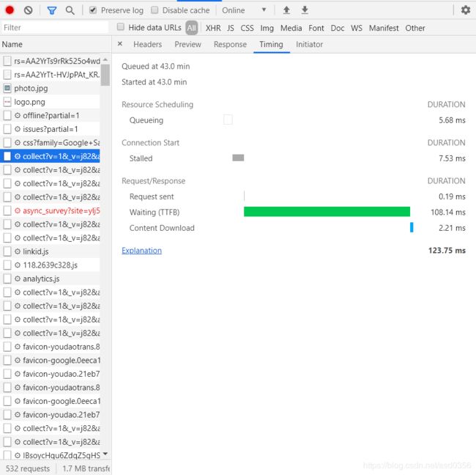
Task: Select the analytics.js request
Action: [x=50, y=279]
